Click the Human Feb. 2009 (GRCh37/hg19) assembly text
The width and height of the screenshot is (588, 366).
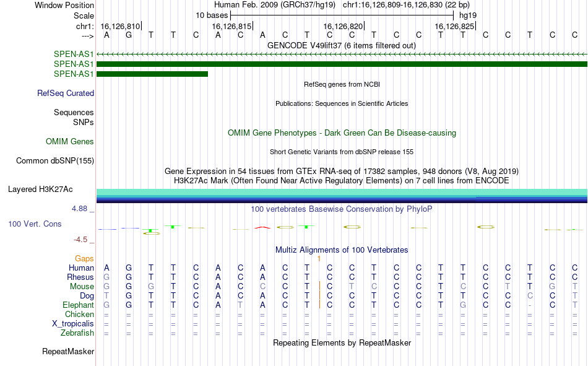275,5
